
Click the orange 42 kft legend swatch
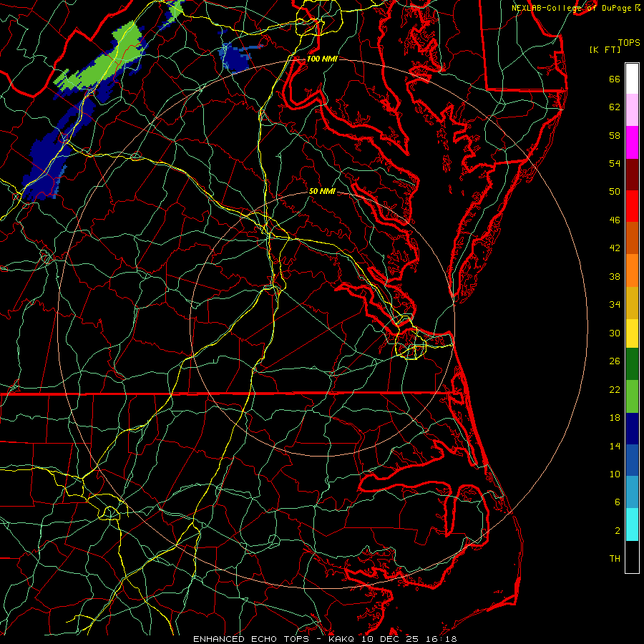pyautogui.click(x=632, y=270)
